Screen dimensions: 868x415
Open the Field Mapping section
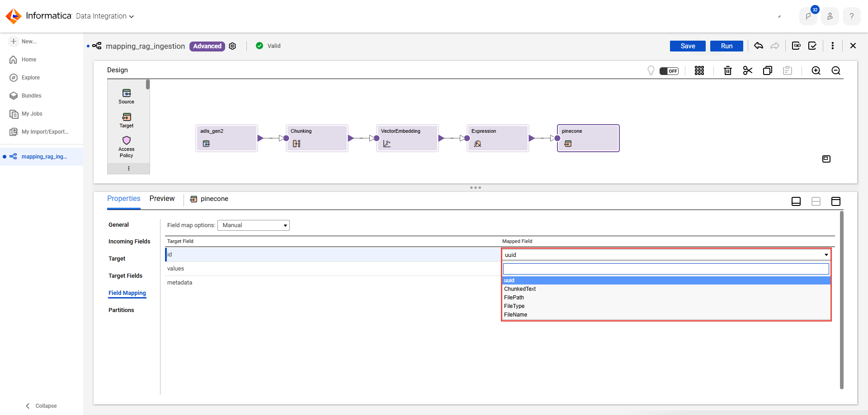click(x=127, y=293)
